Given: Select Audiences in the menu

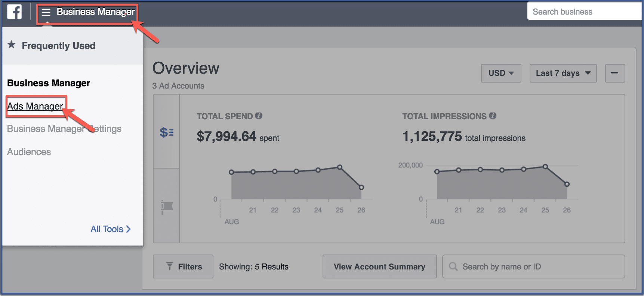Looking at the screenshot, I should pyautogui.click(x=29, y=152).
